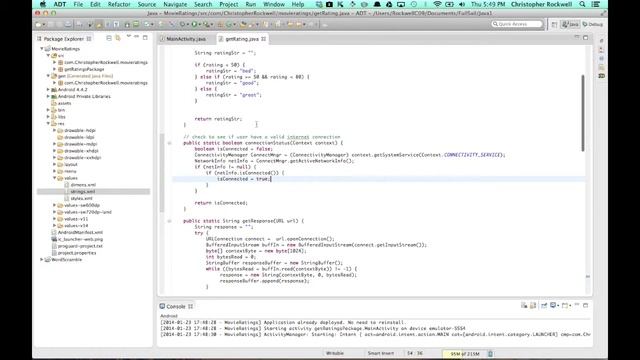This screenshot has height=360, width=640.
Task: Toggle Link with Editor in Package Explorer
Action: click(118, 38)
